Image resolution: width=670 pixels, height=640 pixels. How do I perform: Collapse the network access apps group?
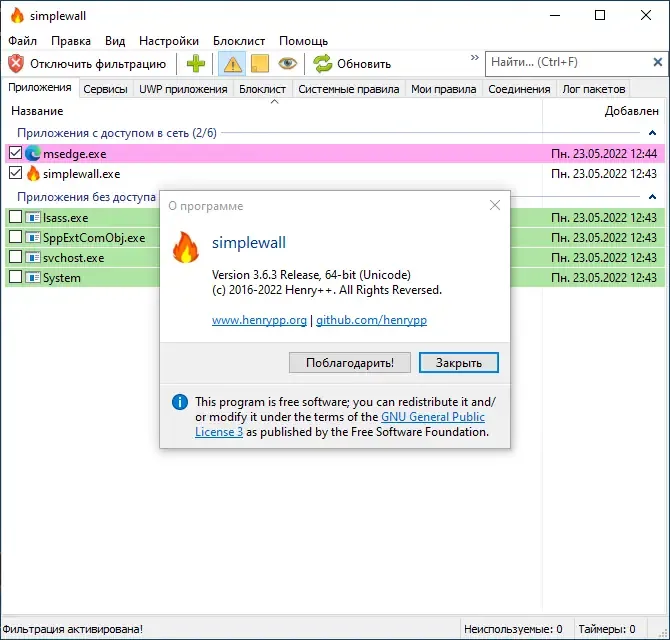pos(652,133)
